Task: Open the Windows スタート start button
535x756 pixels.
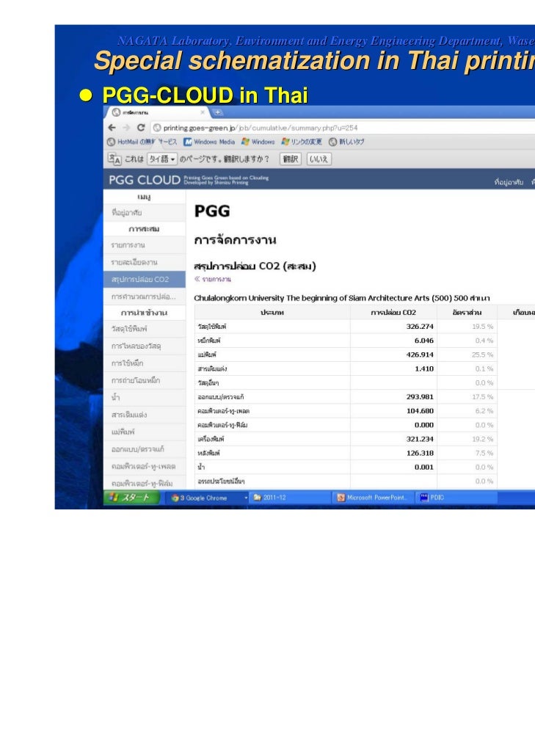Action: [x=131, y=497]
